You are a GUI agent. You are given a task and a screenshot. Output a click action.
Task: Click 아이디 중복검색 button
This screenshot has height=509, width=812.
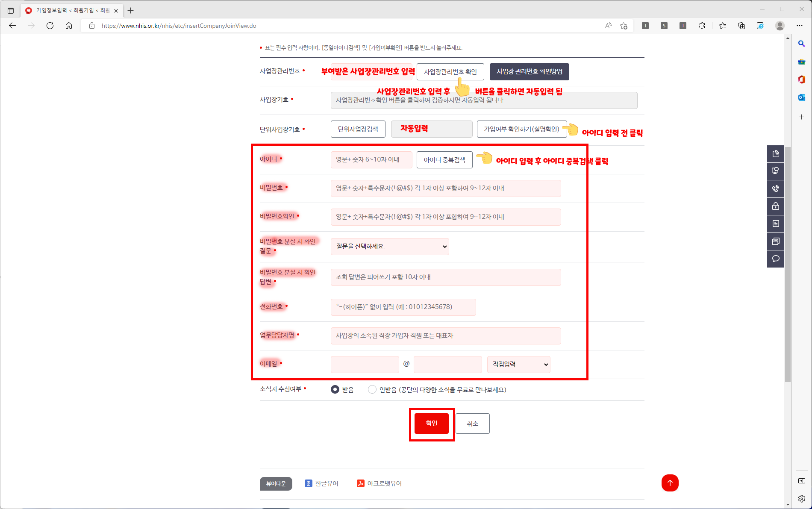coord(444,160)
